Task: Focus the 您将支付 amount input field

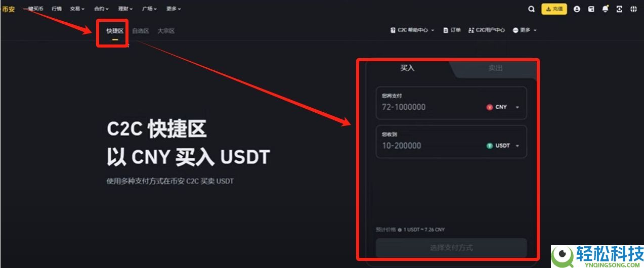Action: 451,103
